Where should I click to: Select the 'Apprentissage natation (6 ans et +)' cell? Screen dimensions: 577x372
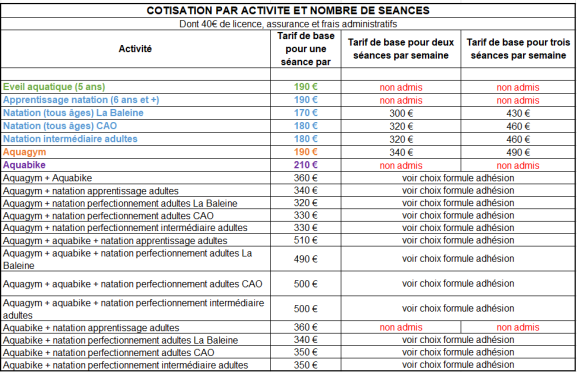(81, 100)
